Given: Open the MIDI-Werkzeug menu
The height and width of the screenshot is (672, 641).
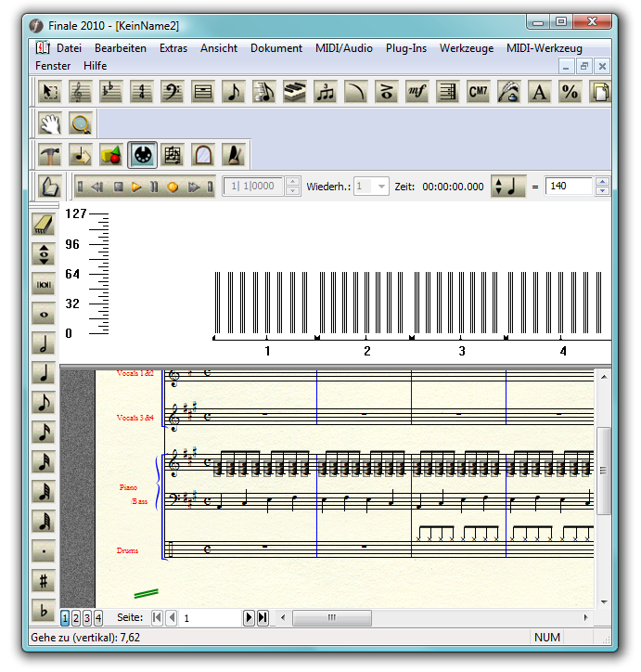Looking at the screenshot, I should point(545,48).
